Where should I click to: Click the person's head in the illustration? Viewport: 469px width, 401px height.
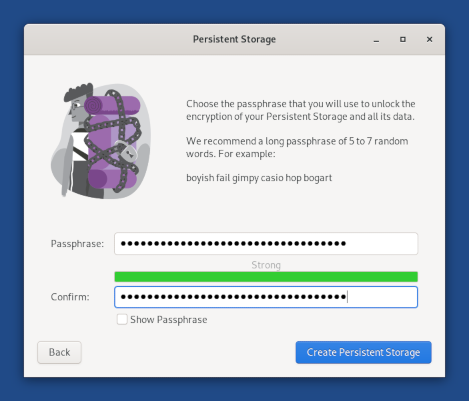(77, 103)
